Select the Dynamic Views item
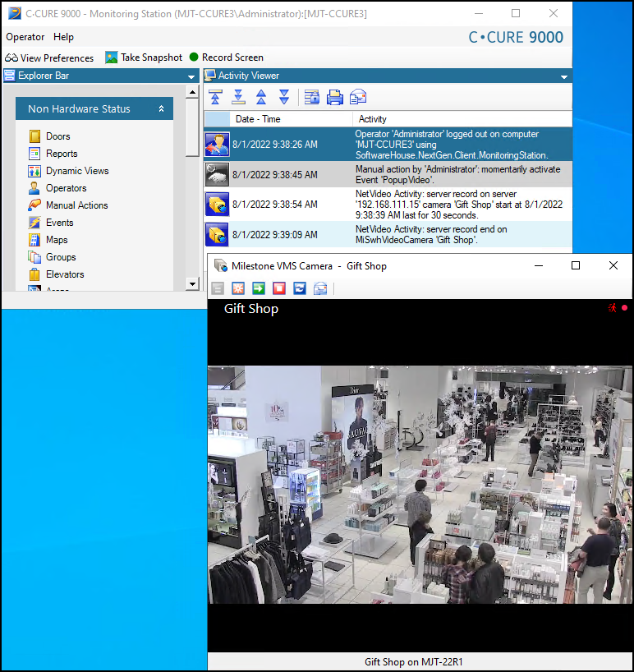This screenshot has width=634, height=672. tap(77, 171)
